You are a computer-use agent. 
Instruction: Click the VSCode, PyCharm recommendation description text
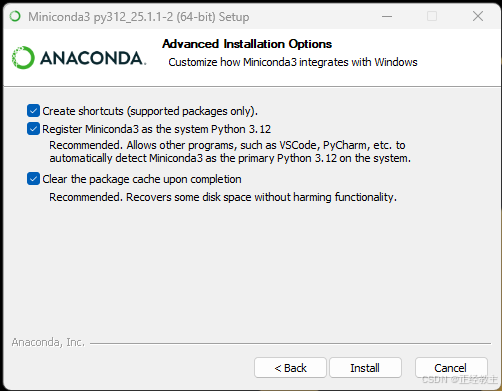230,152
